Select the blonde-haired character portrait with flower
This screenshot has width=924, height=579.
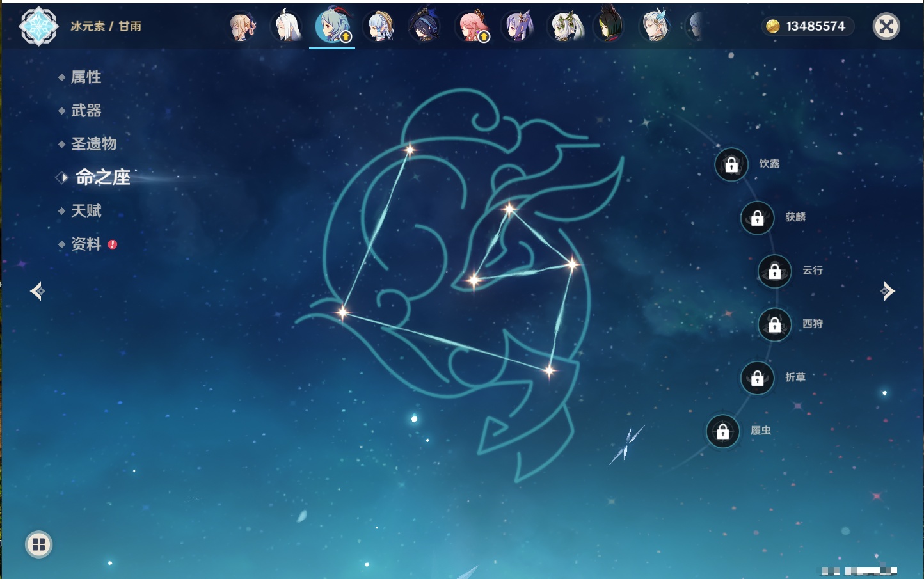(x=243, y=26)
